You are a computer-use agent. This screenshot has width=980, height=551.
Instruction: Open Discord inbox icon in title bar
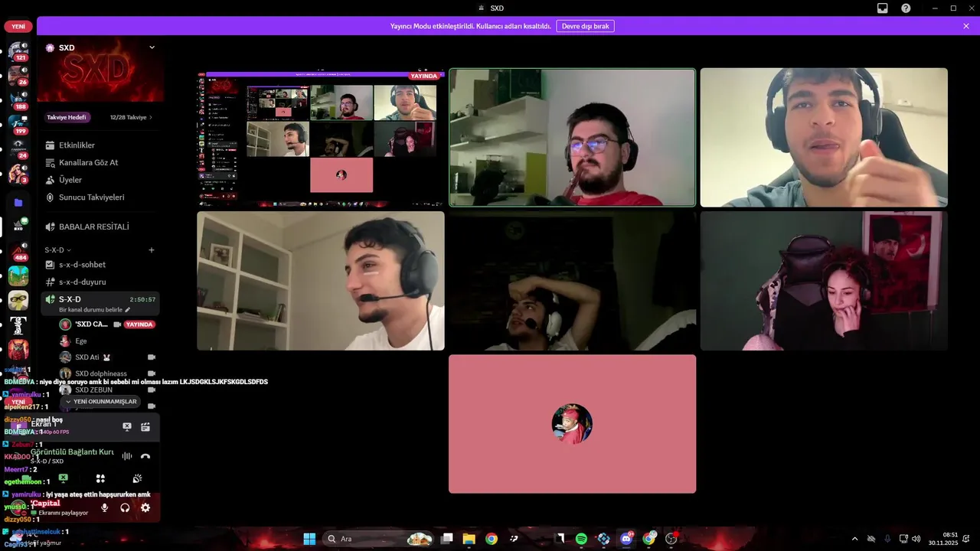click(x=883, y=8)
